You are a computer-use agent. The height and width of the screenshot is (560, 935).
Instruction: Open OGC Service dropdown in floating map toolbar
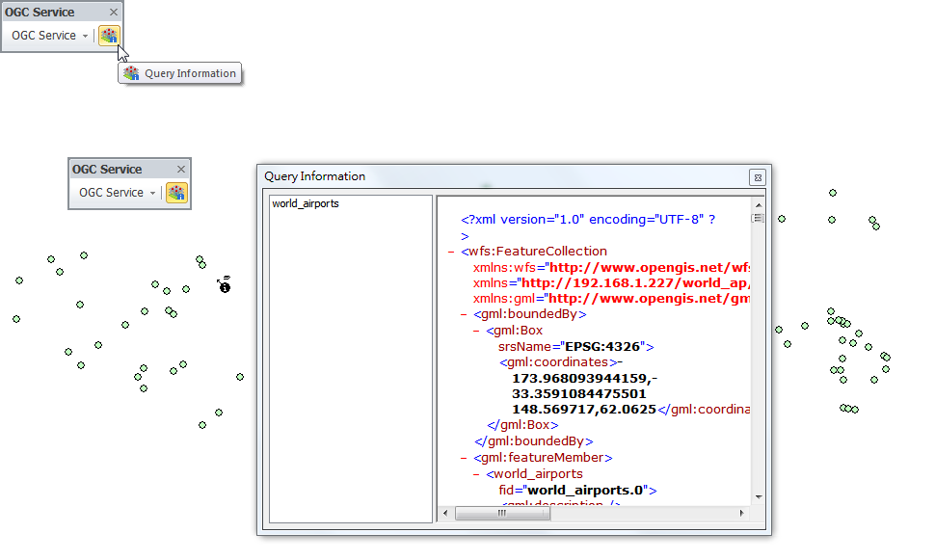[x=117, y=193]
